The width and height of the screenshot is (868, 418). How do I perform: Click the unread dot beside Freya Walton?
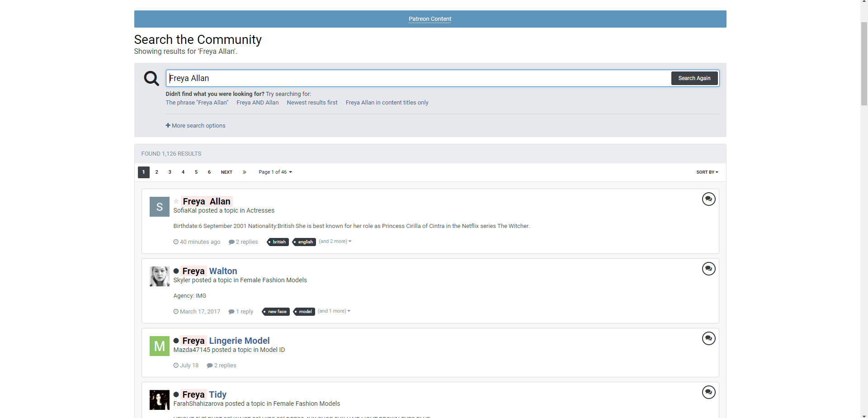click(x=176, y=271)
